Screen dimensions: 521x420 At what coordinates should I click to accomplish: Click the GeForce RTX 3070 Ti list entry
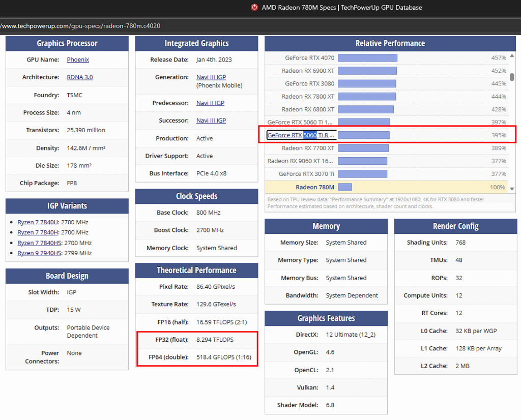click(x=306, y=174)
